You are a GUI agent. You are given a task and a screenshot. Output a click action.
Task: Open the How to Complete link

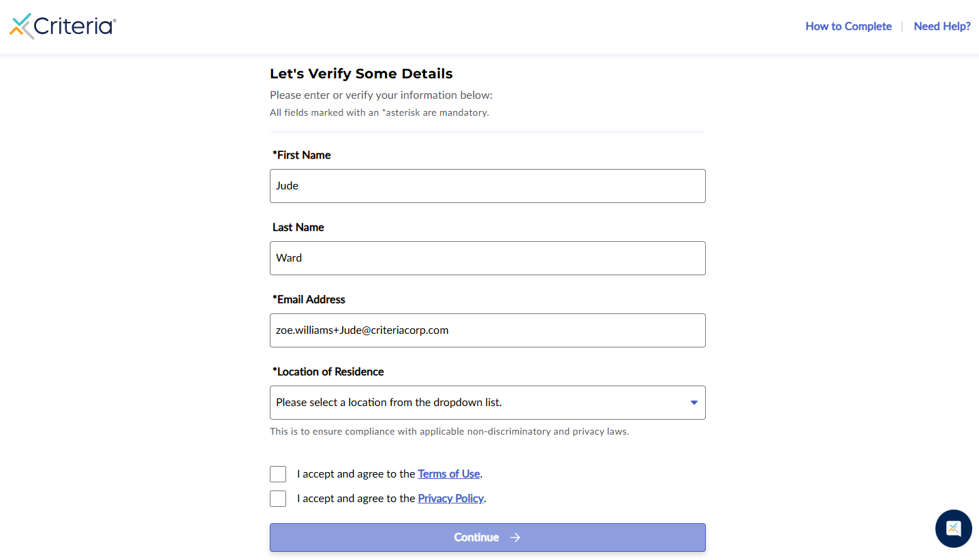(x=848, y=27)
